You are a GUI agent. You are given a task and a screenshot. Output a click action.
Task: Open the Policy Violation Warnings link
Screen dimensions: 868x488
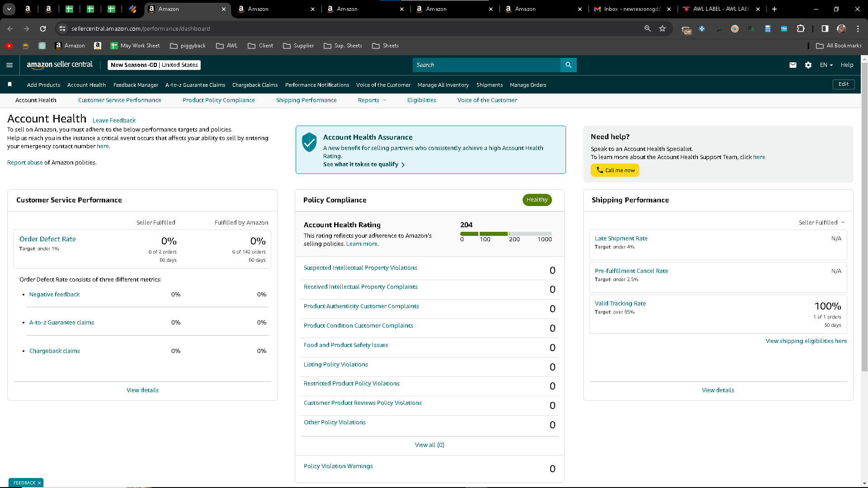point(338,466)
